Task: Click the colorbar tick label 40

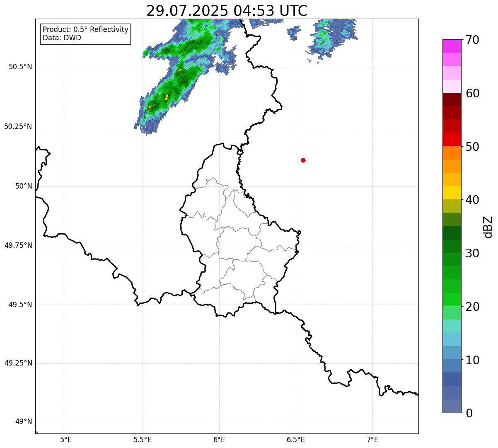Action: coord(472,200)
